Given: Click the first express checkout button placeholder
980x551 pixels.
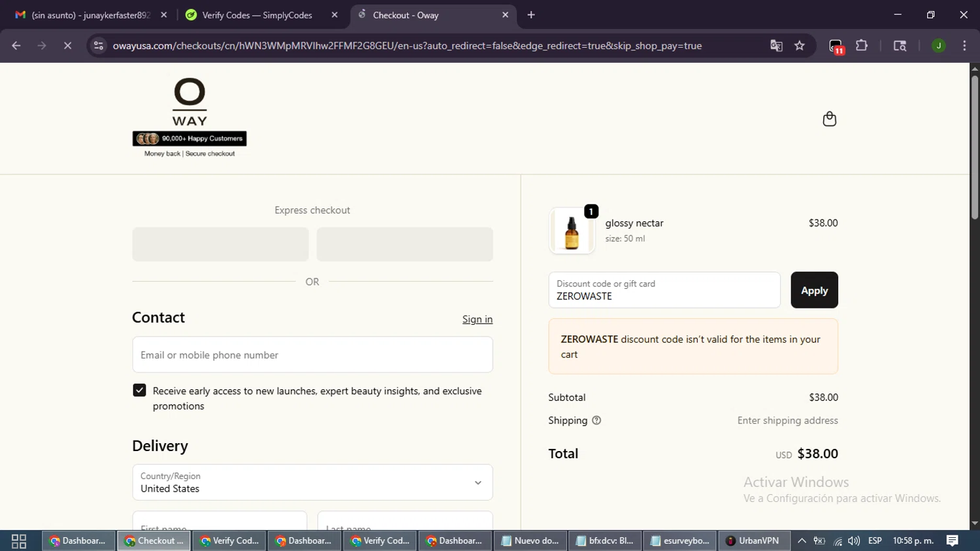Looking at the screenshot, I should coord(220,244).
